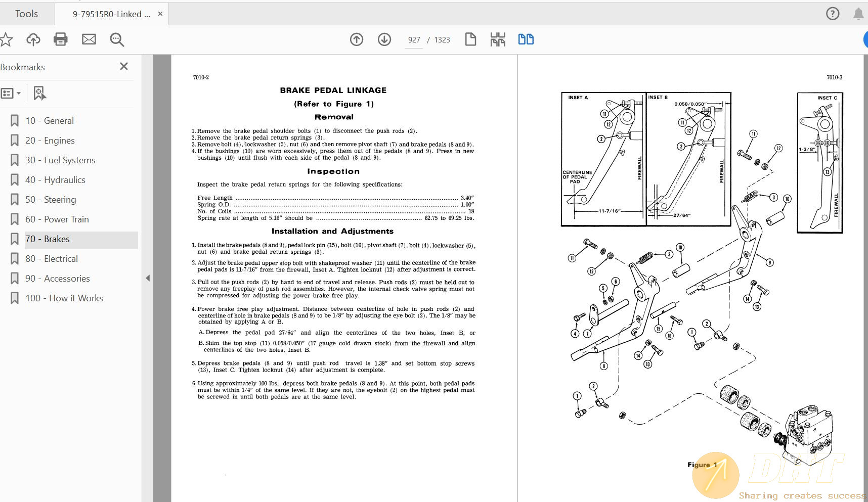Select the email/share document icon
868x502 pixels.
tap(89, 39)
